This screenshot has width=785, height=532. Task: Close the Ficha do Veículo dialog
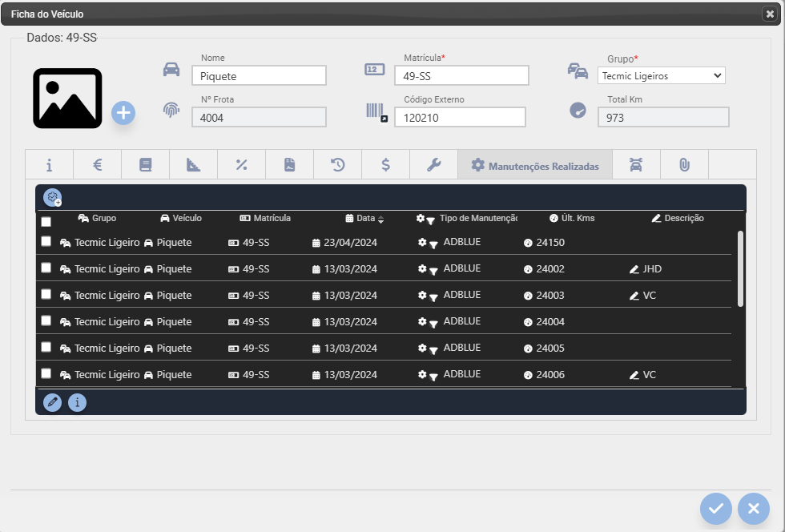770,14
